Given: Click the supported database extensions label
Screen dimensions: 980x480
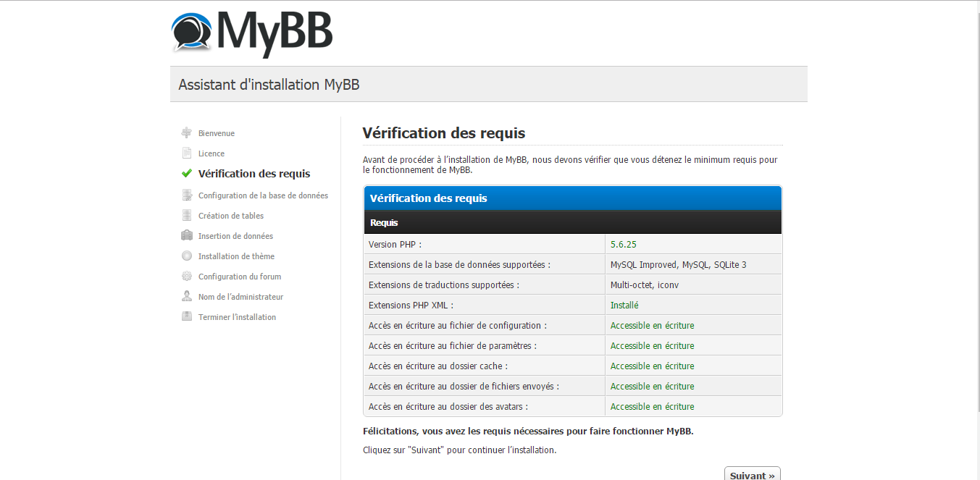Looking at the screenshot, I should pyautogui.click(x=459, y=265).
